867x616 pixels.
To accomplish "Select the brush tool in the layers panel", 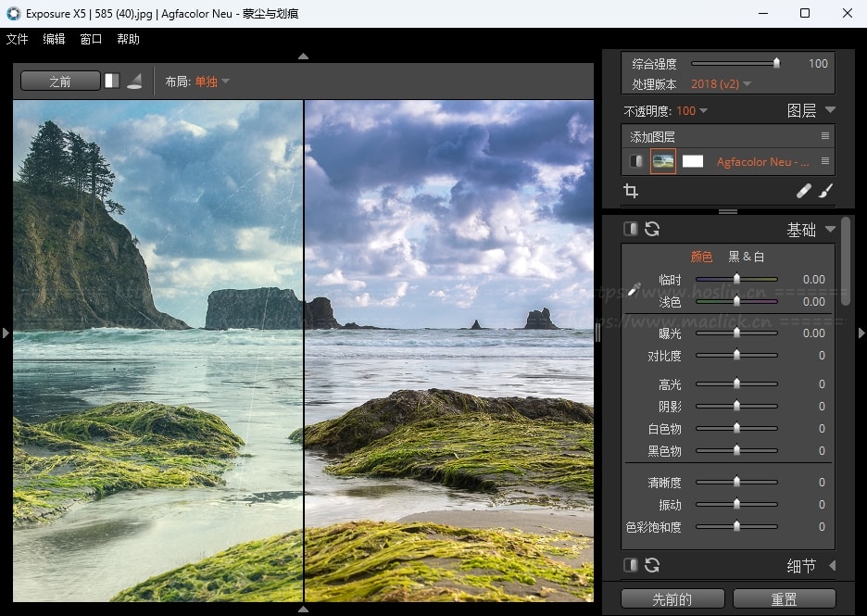I will click(826, 191).
